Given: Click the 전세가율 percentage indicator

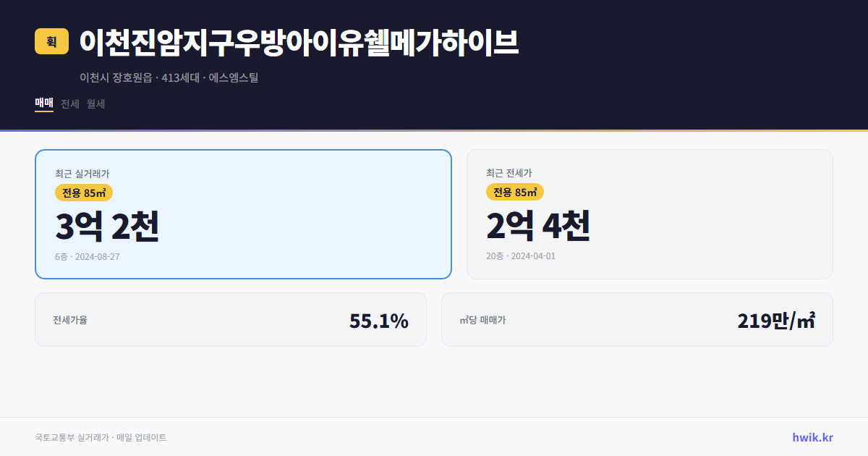Looking at the screenshot, I should 69,319.
